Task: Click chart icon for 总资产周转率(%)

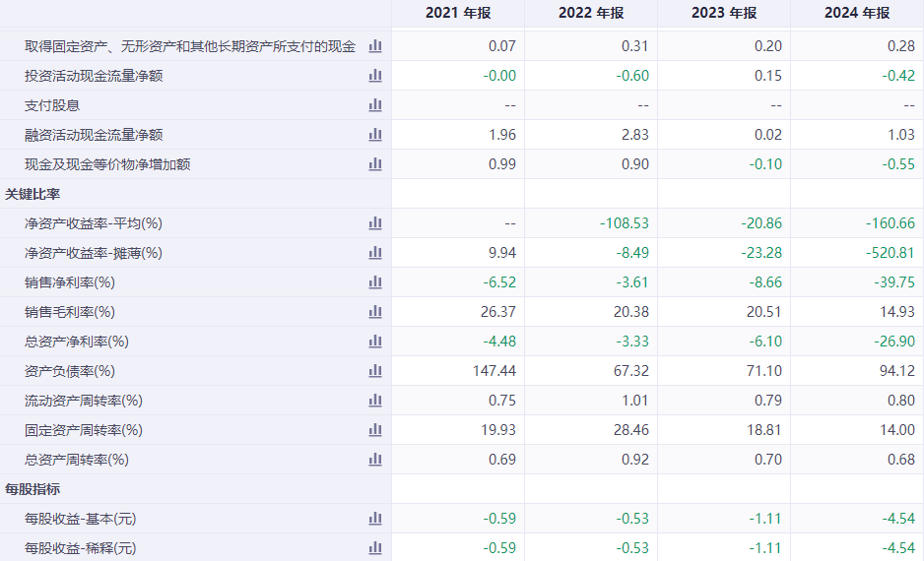Action: [x=374, y=460]
